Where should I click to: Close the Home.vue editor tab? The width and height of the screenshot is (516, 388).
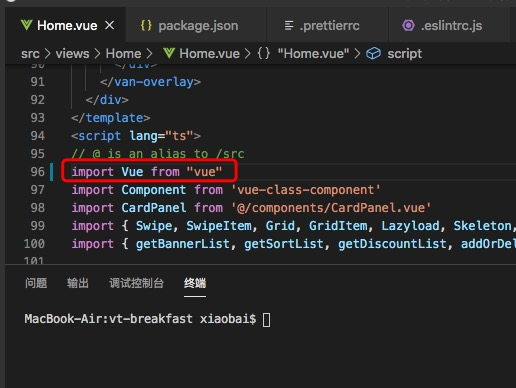109,25
